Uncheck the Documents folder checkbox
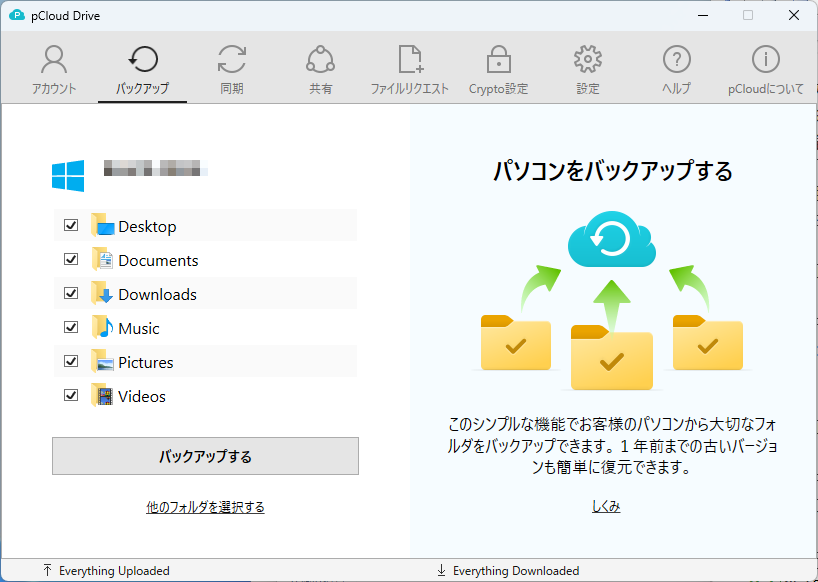 (x=71, y=260)
